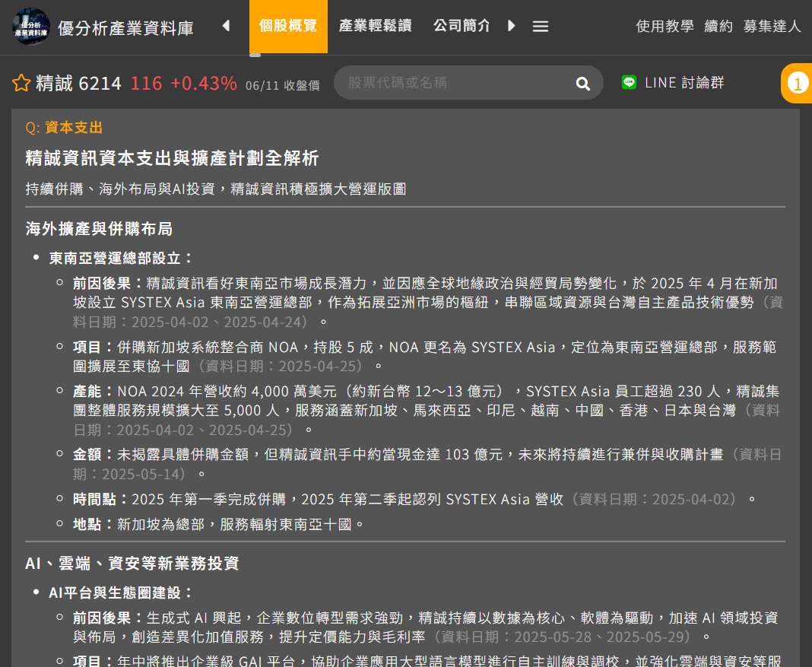Screen dimensions: 812x667
Task: Click the 續約 link
Action: click(718, 26)
